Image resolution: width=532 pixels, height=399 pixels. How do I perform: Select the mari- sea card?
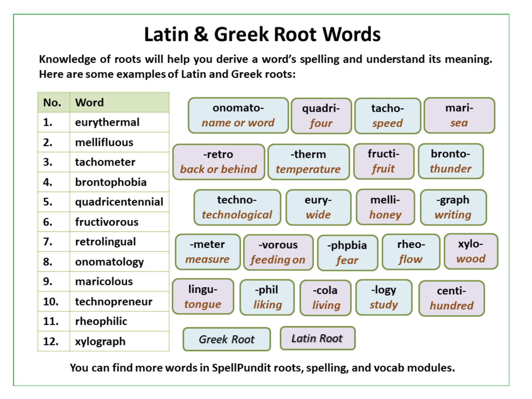tap(459, 116)
